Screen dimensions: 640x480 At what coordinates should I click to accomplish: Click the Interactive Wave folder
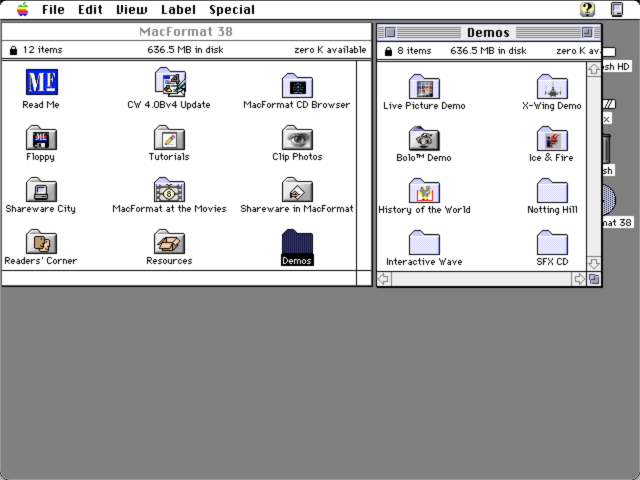point(424,242)
